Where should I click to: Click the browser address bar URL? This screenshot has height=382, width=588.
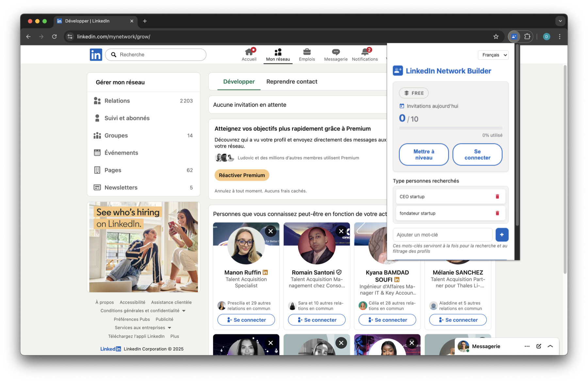(114, 37)
